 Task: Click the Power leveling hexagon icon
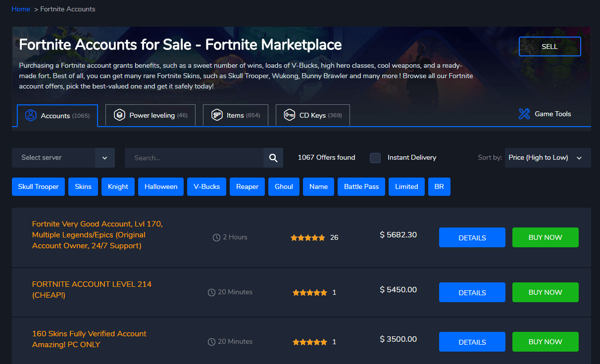(x=119, y=115)
